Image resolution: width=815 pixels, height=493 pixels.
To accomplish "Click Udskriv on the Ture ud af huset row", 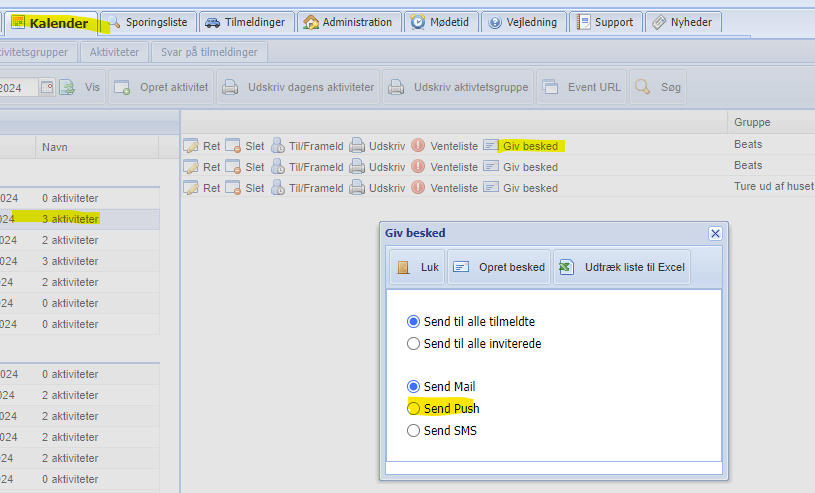I will (377, 188).
